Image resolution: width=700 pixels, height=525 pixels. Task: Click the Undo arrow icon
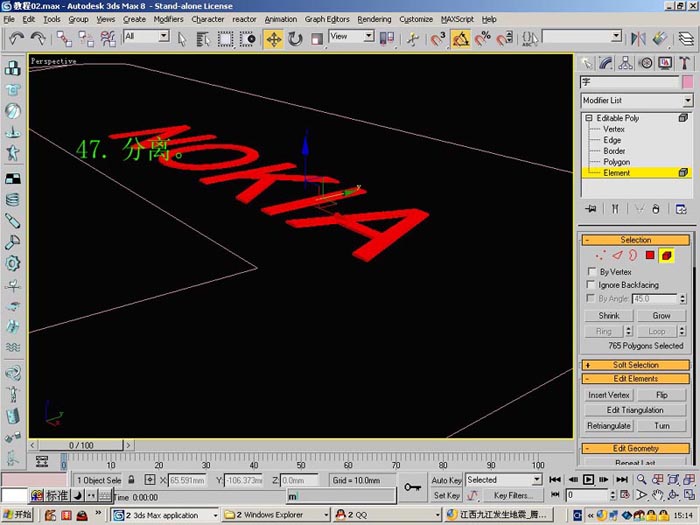tap(17, 39)
